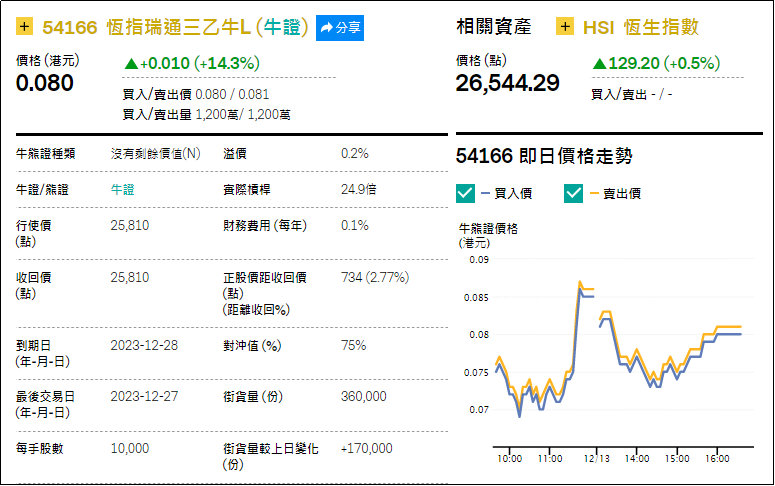The height and width of the screenshot is (486, 775).
Task: Click the 買入/賣出價 0.080 / 0.081 text
Action: (x=196, y=94)
